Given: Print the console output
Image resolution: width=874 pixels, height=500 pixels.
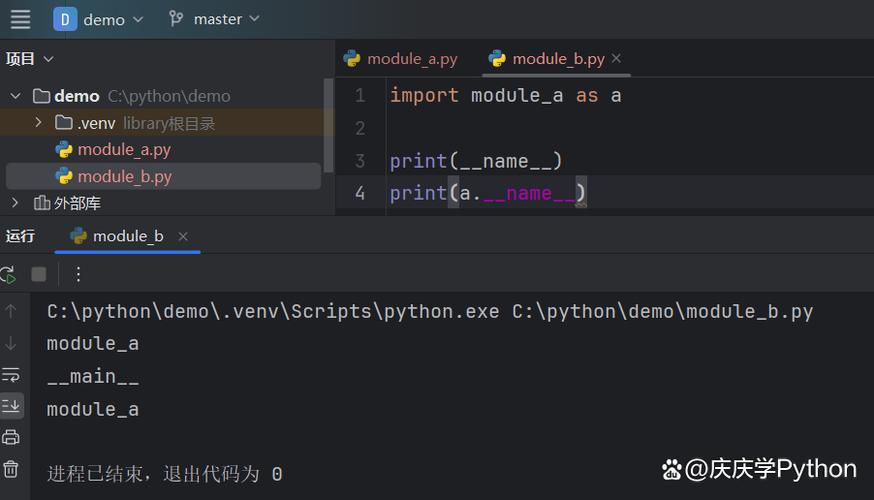Looking at the screenshot, I should pos(11,437).
